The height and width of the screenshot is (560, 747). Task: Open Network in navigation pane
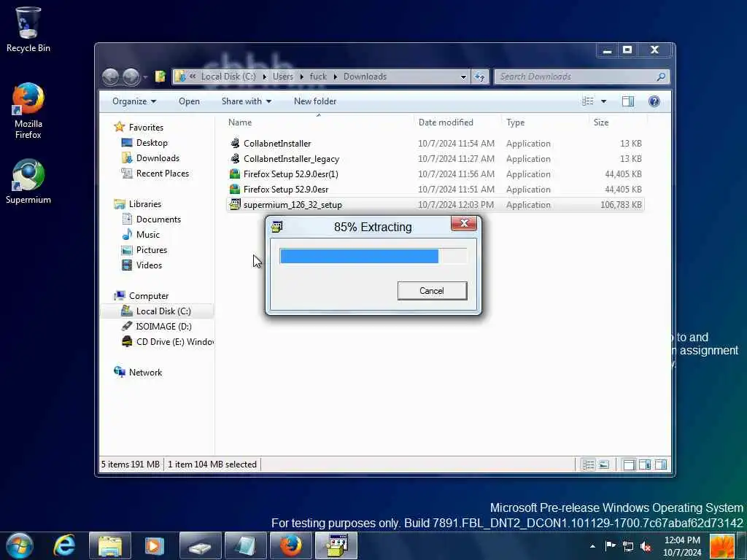(138, 373)
